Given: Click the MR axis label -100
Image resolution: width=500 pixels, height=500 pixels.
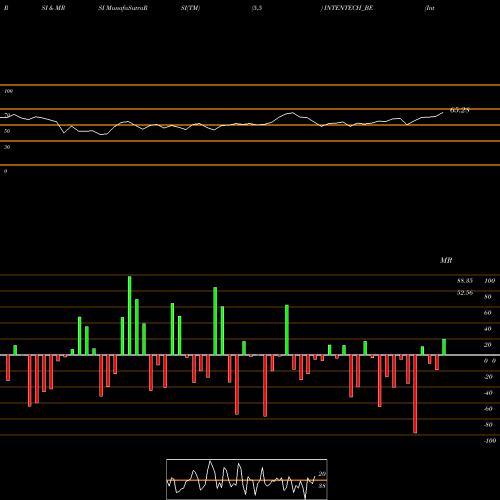Looking at the screenshot, I should (490, 441).
